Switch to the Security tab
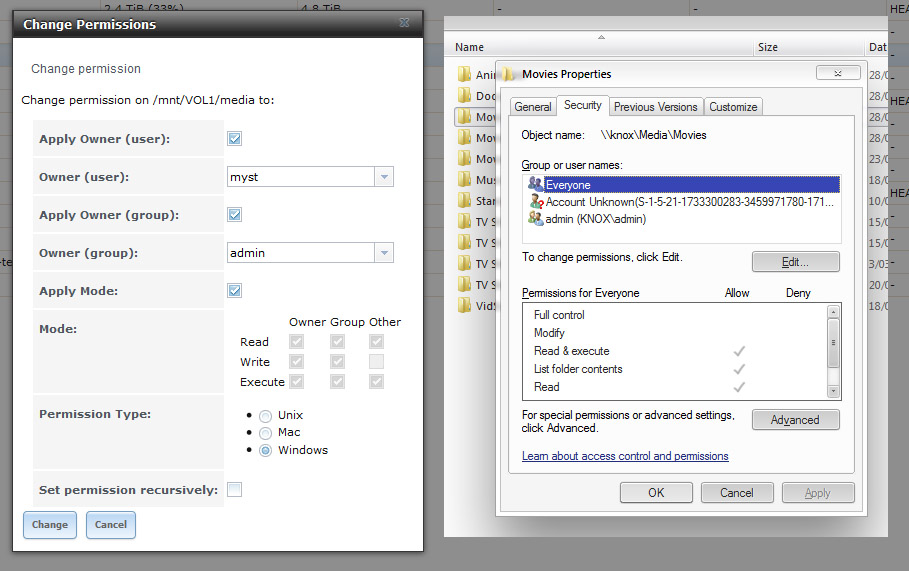Screen dimensions: 909x571 583,105
